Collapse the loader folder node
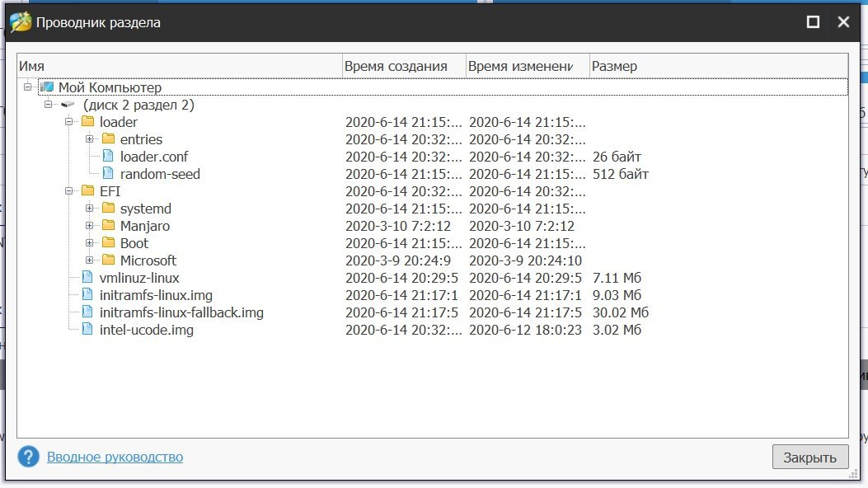Image resolution: width=868 pixels, height=488 pixels. point(68,121)
